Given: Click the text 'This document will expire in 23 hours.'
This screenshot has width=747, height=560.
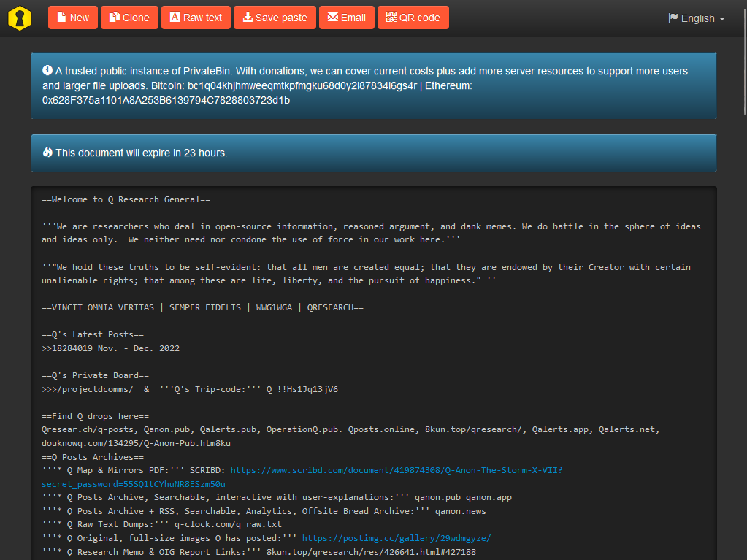Looking at the screenshot, I should click(x=142, y=153).
